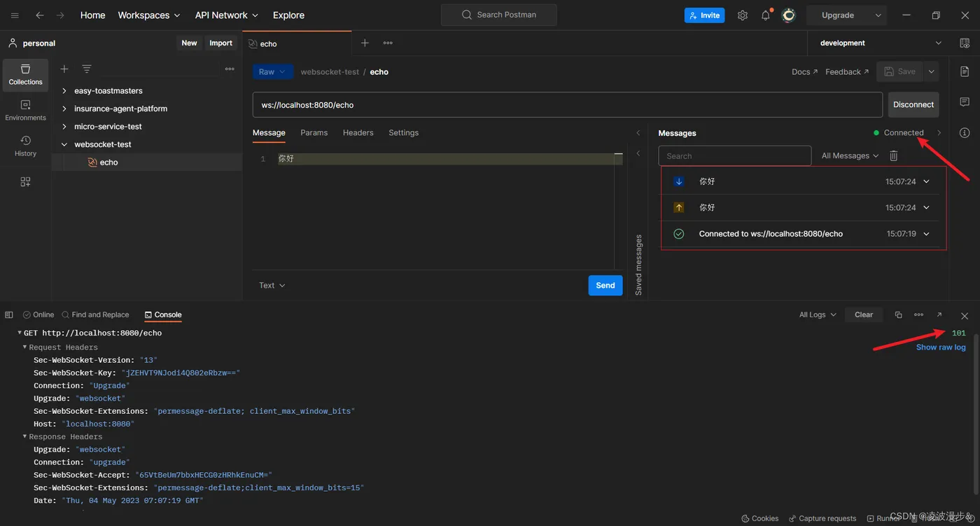
Task: Click the Invite button
Action: 704,15
